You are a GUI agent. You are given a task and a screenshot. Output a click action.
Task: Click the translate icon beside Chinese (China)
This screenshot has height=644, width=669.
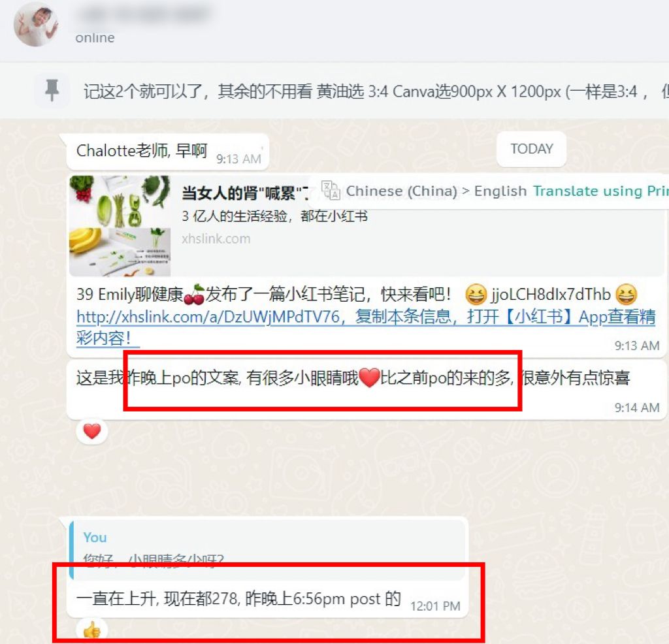tap(330, 190)
